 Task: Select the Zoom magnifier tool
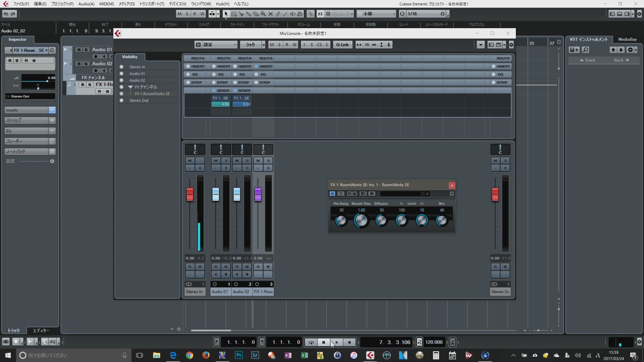[263, 14]
